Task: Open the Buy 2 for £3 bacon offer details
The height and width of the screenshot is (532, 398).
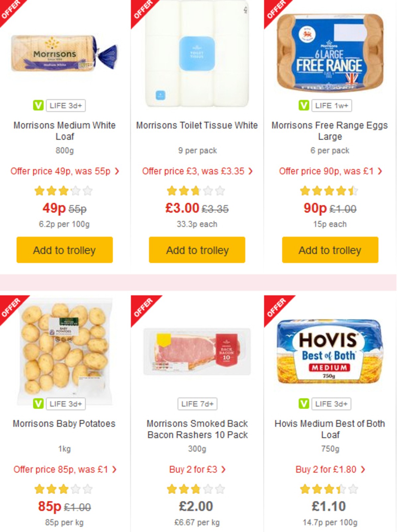Action: point(197,469)
